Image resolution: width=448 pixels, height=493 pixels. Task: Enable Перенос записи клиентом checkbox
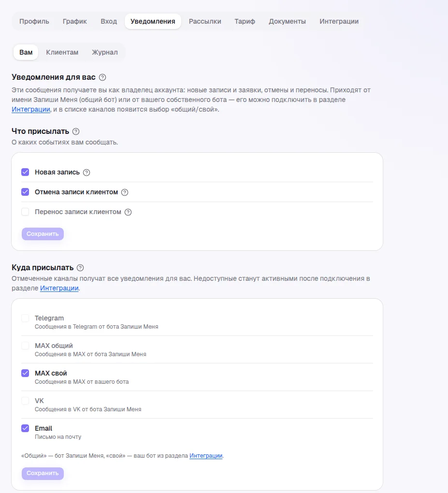pos(25,212)
